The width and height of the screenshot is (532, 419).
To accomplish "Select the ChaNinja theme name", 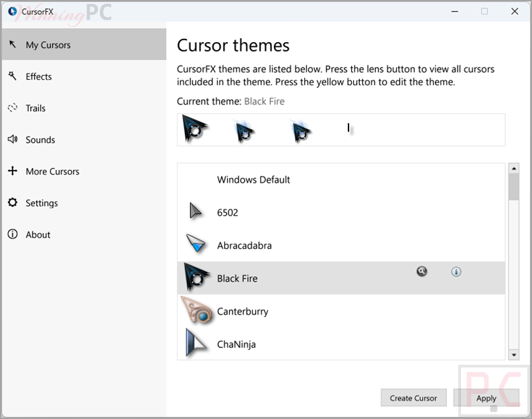I will (236, 345).
